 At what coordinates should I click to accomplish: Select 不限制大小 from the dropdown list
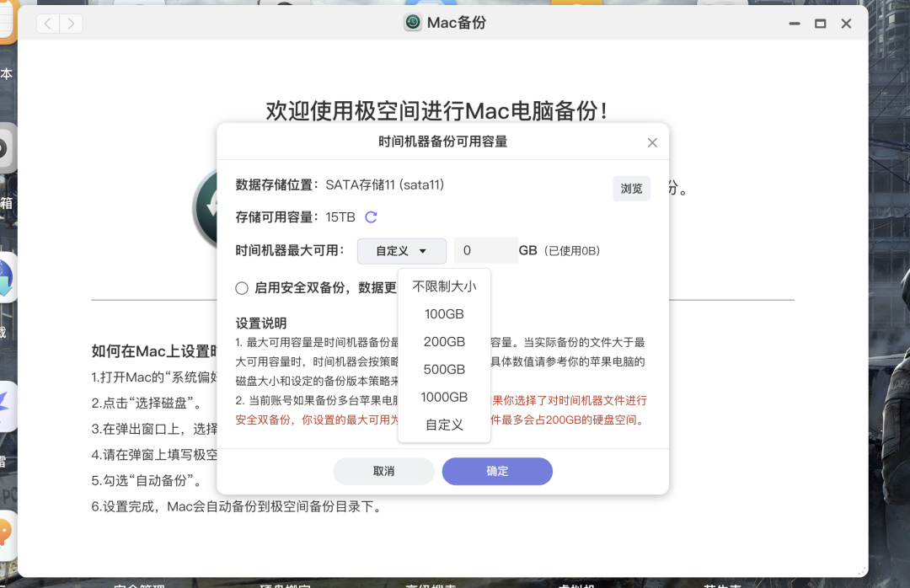[445, 286]
